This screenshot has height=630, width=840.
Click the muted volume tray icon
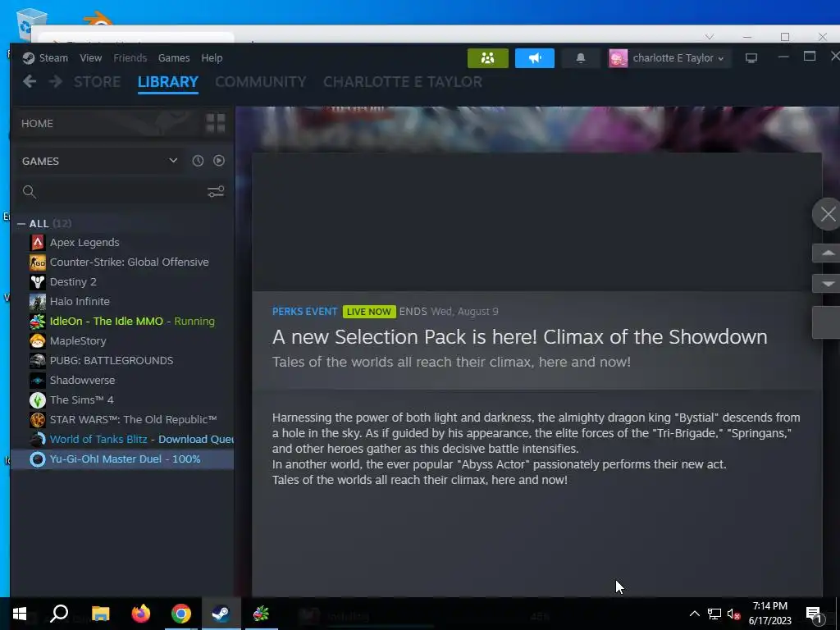pyautogui.click(x=733, y=614)
